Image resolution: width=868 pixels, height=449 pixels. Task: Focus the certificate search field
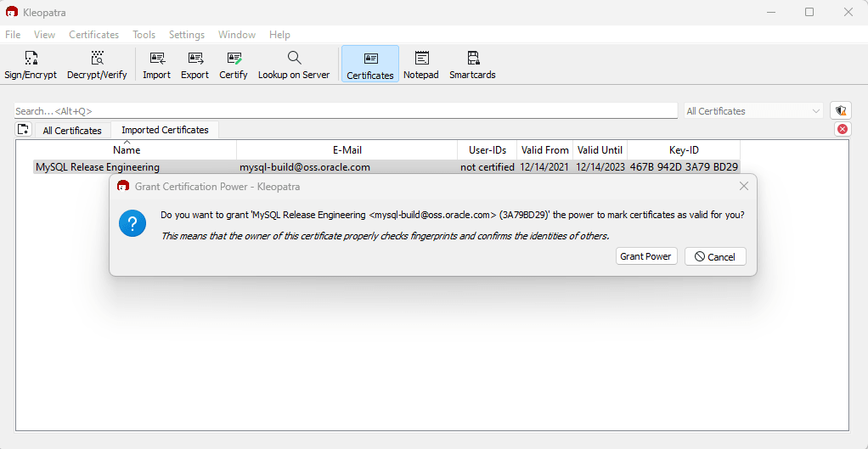(x=346, y=111)
